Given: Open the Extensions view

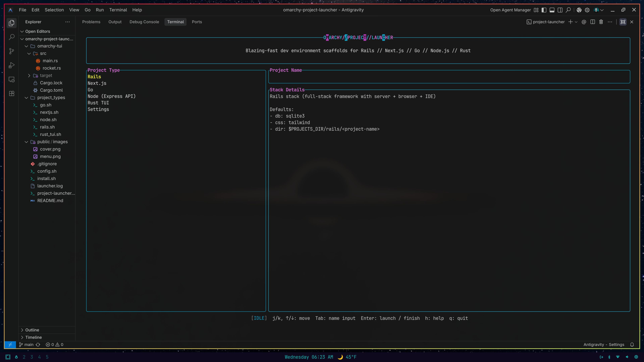Looking at the screenshot, I should (x=12, y=94).
